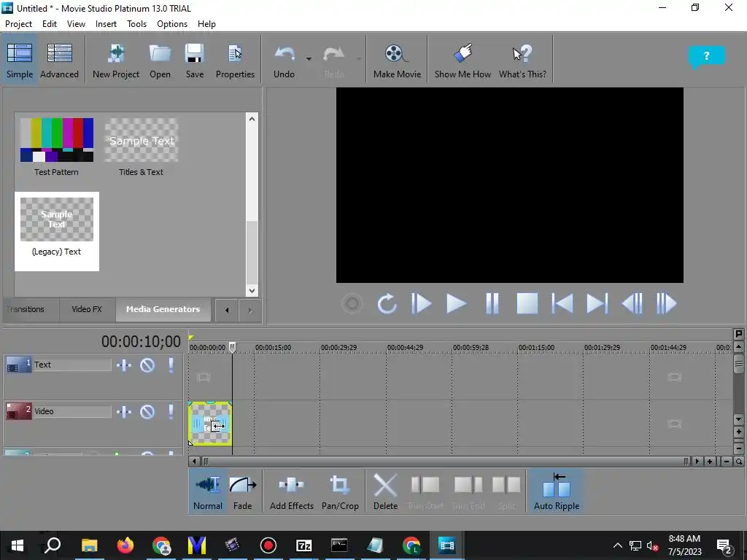Click the Text track 1 icon
Screen dimensions: 747x560
18,365
